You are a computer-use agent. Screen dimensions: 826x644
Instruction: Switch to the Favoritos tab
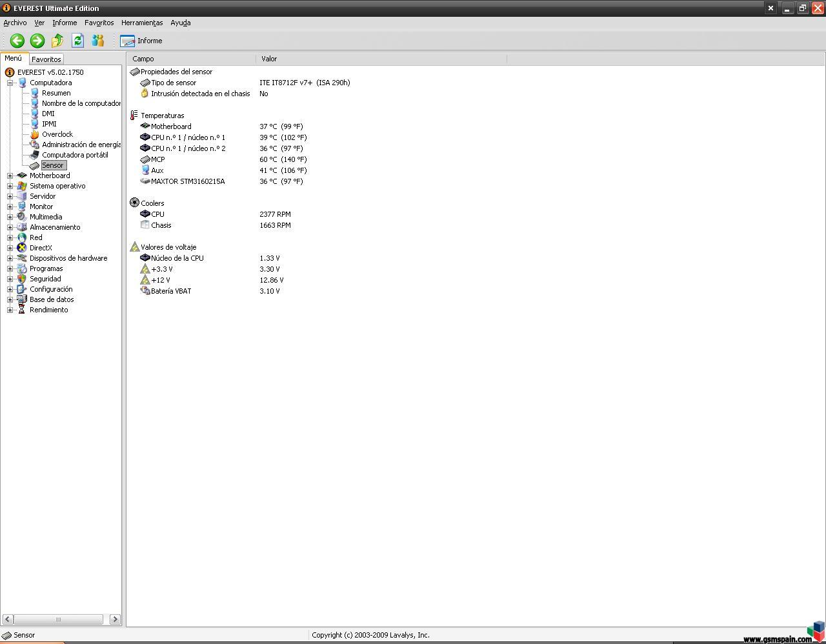click(x=46, y=59)
